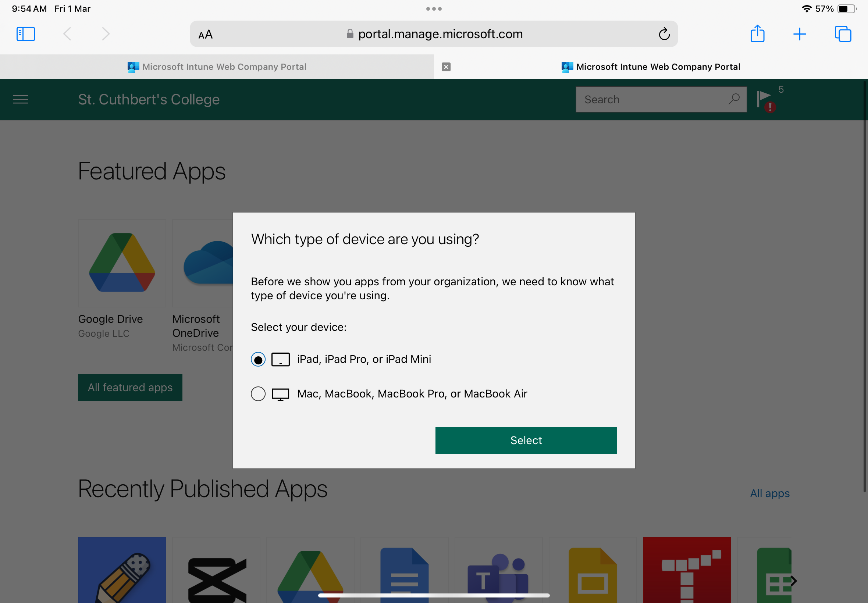The height and width of the screenshot is (603, 868).
Task: Open the red Tetris-style block app icon
Action: point(687,570)
